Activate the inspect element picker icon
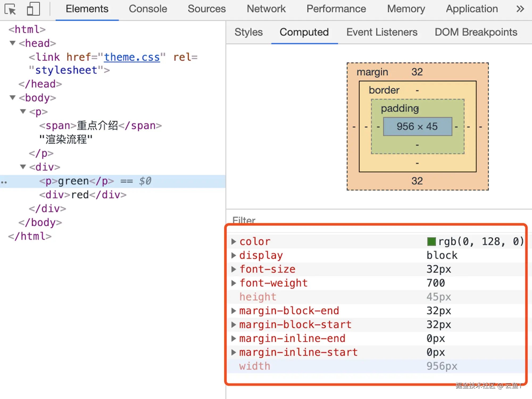The image size is (532, 399). tap(11, 9)
